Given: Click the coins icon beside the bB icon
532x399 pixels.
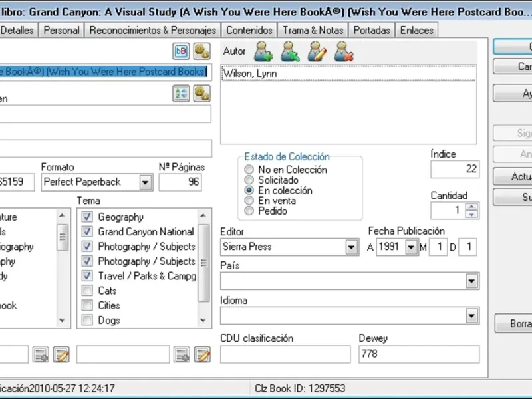Looking at the screenshot, I should (x=202, y=51).
